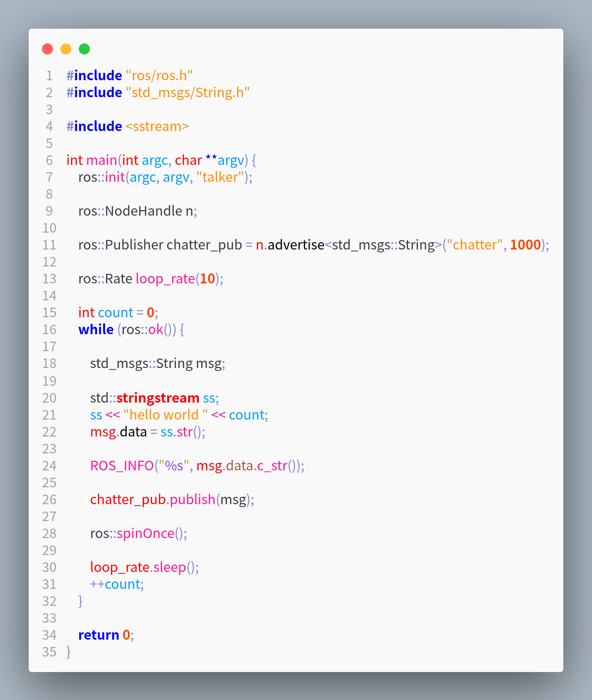The image size is (592, 700).
Task: Click the number 1000 on line 11
Action: 525,245
